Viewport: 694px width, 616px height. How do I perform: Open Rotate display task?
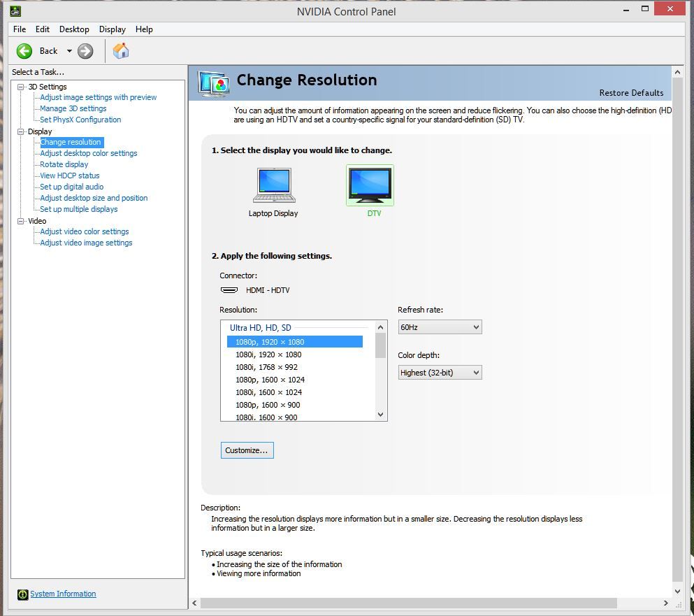[x=64, y=164]
